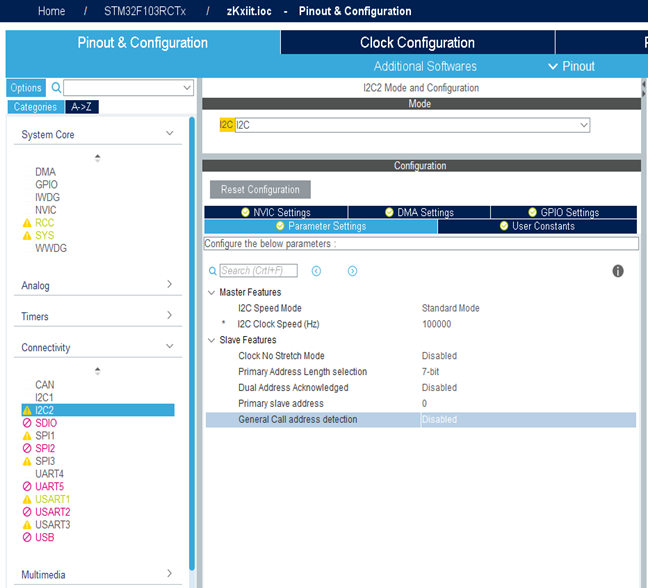Click the next search result arrow icon

pos(352,271)
